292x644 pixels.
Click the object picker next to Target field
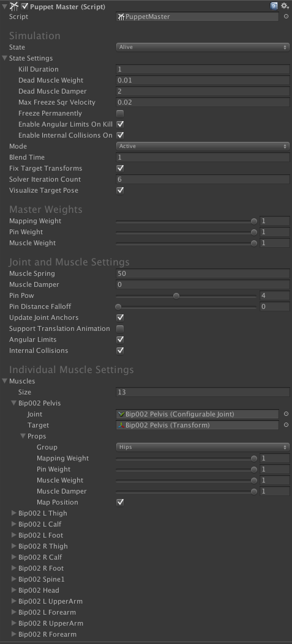(286, 425)
